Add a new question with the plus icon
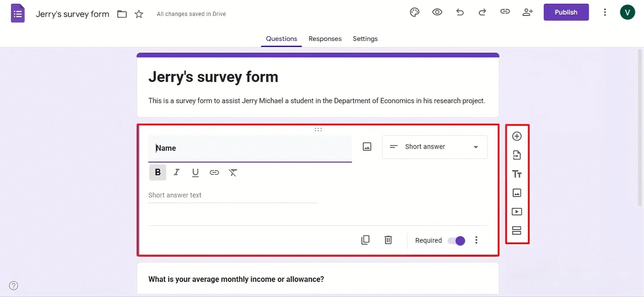644x297 pixels. [x=517, y=136]
